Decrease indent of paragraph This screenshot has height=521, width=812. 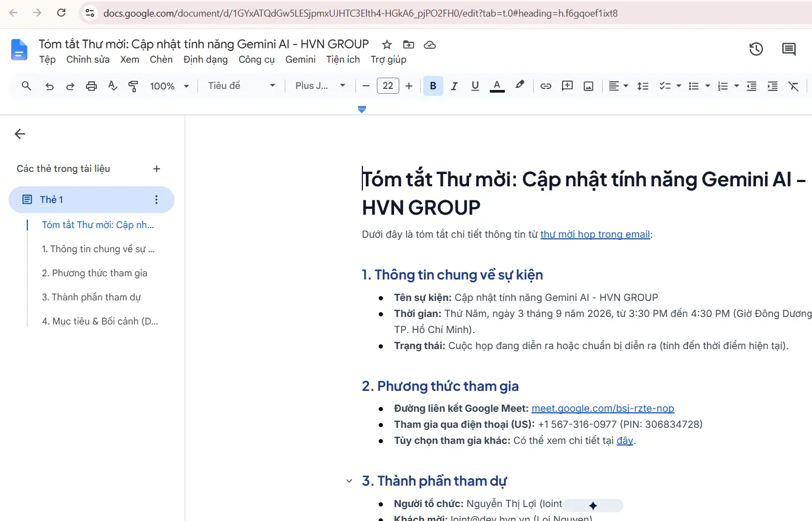[x=752, y=86]
